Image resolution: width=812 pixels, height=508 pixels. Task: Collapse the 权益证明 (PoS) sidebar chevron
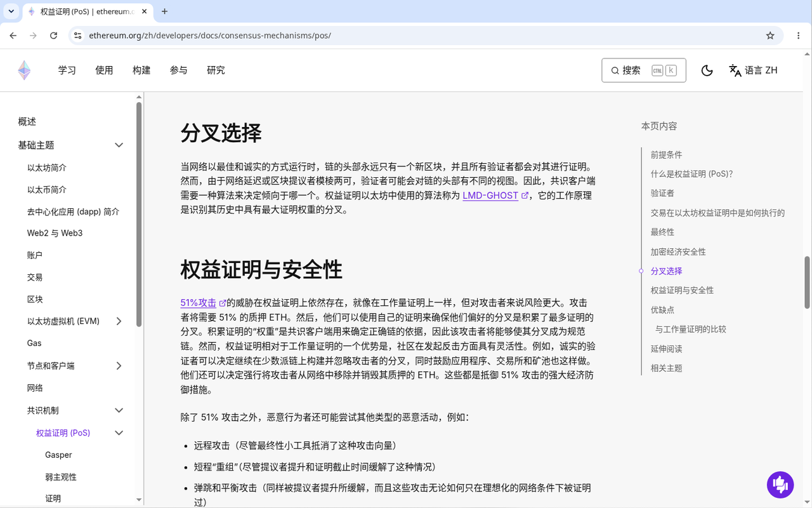click(x=119, y=433)
